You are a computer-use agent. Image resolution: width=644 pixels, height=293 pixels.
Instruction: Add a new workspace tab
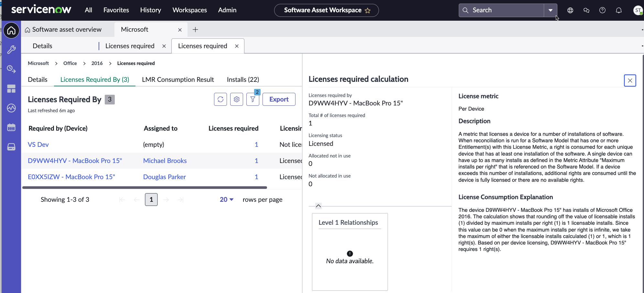(195, 30)
